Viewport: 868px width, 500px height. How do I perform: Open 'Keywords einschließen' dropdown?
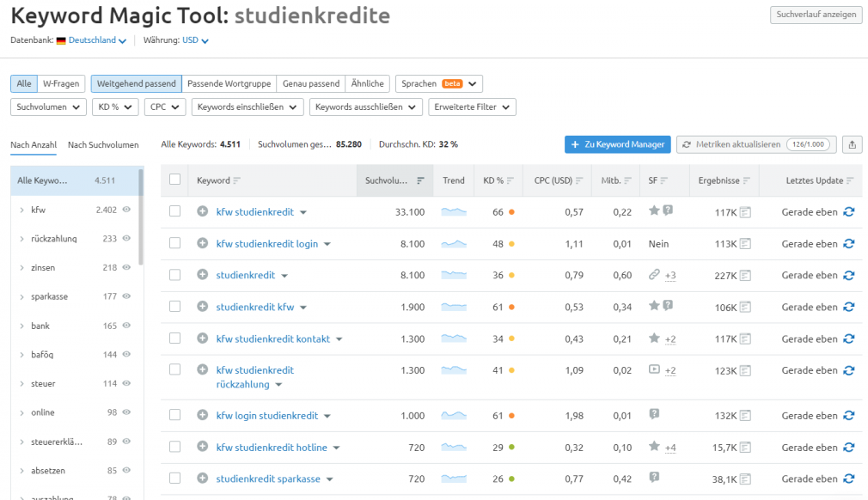click(x=248, y=107)
